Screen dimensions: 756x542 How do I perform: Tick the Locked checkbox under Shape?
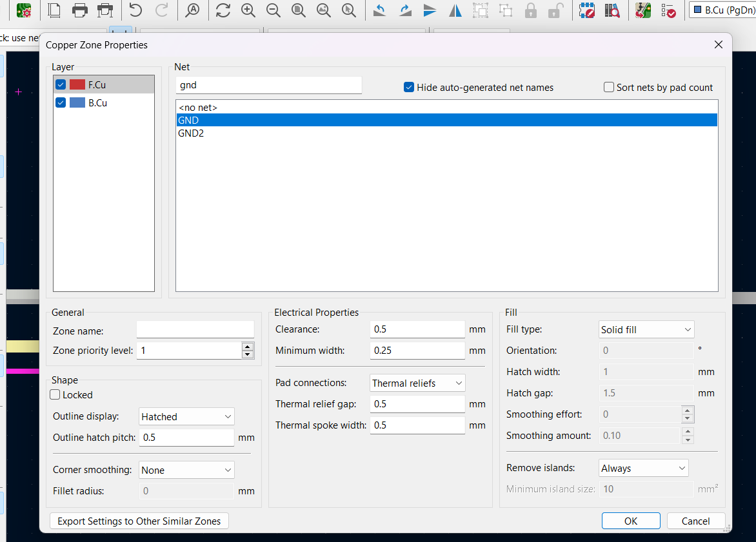point(55,395)
